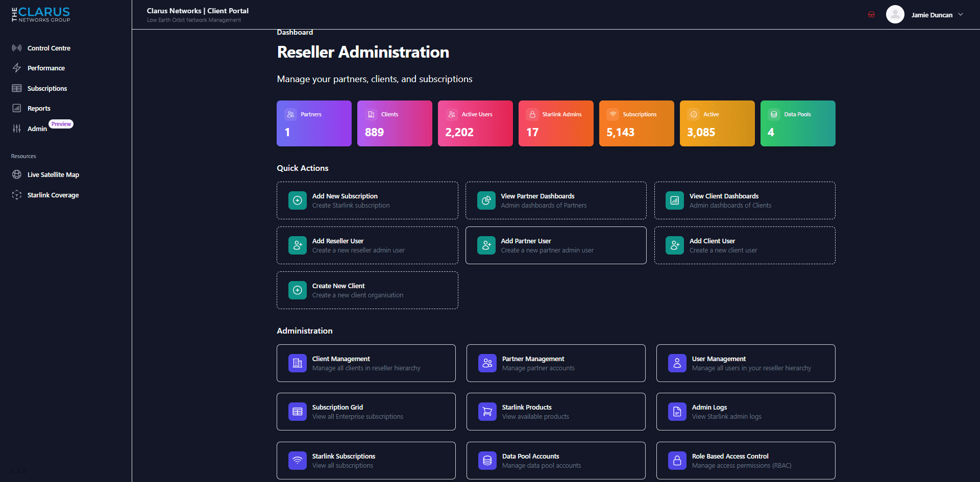Click the View Partner Dashboards pie icon

click(486, 200)
